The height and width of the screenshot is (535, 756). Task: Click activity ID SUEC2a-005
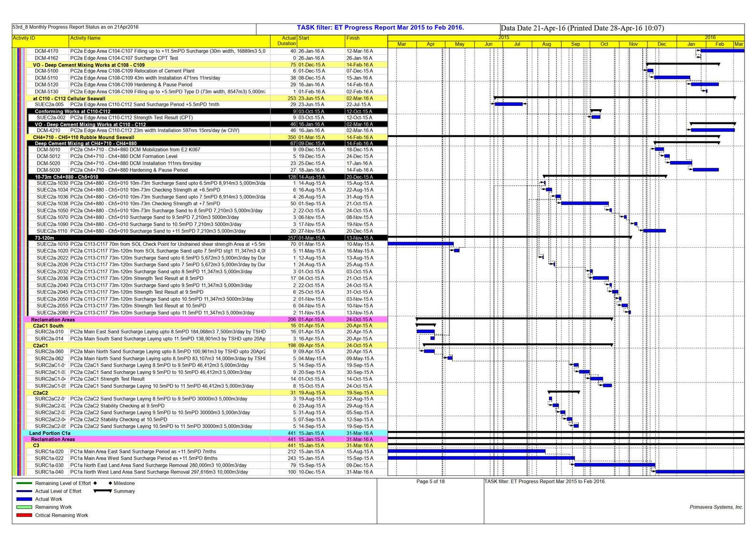[x=50, y=104]
